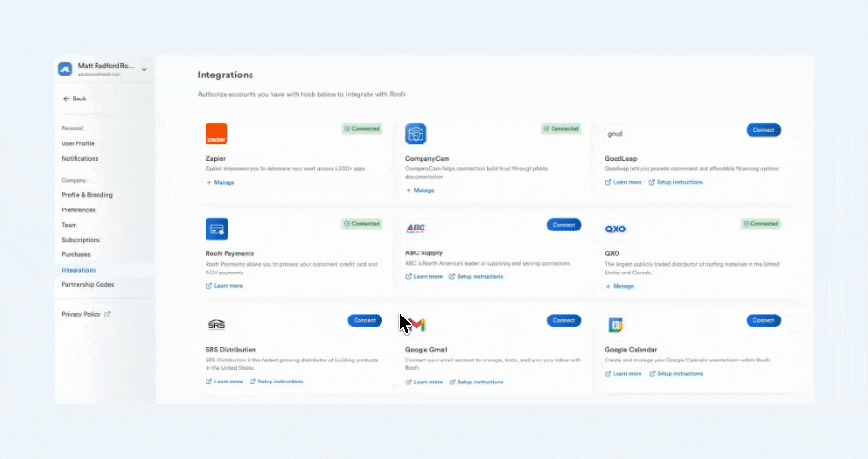
Task: Connect the ABC Supply integration
Action: coord(564,225)
